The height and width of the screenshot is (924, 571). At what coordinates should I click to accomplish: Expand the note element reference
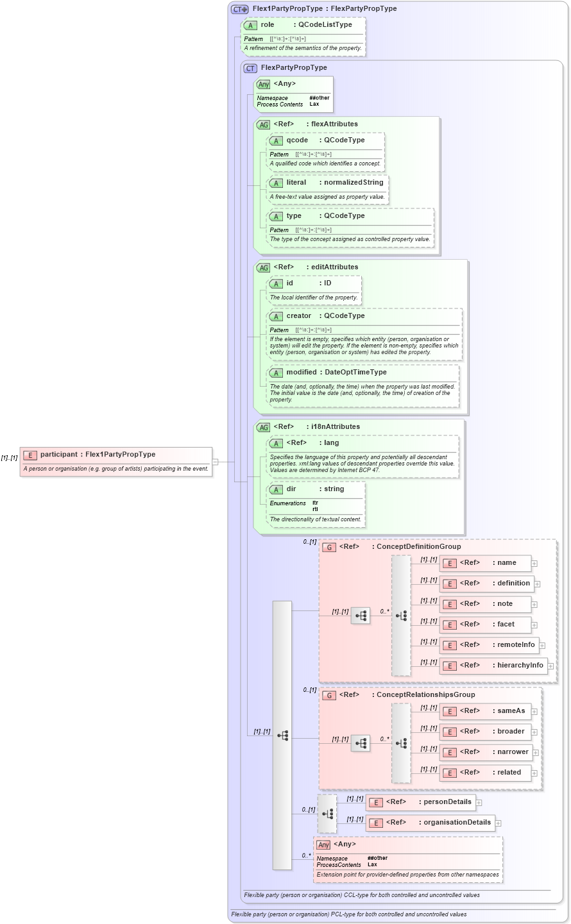click(x=534, y=605)
